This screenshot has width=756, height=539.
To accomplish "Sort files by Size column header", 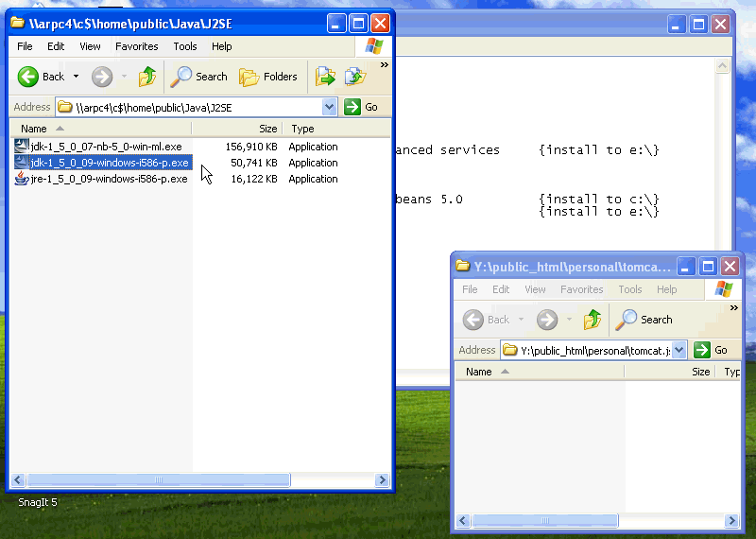I will click(x=268, y=129).
